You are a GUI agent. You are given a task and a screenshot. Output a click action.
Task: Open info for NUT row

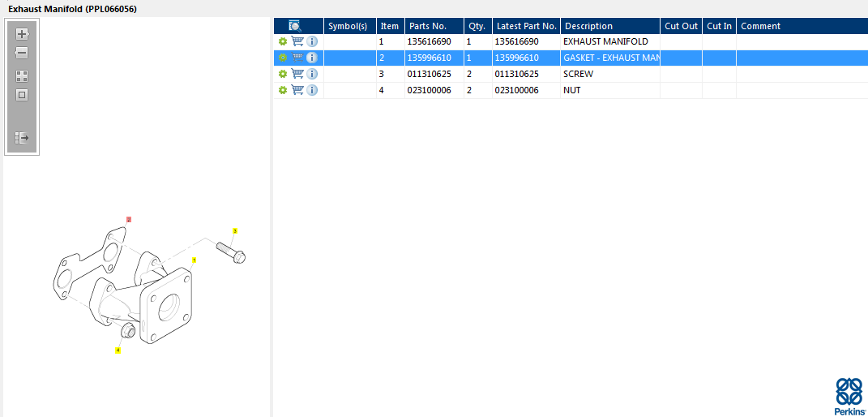click(312, 90)
